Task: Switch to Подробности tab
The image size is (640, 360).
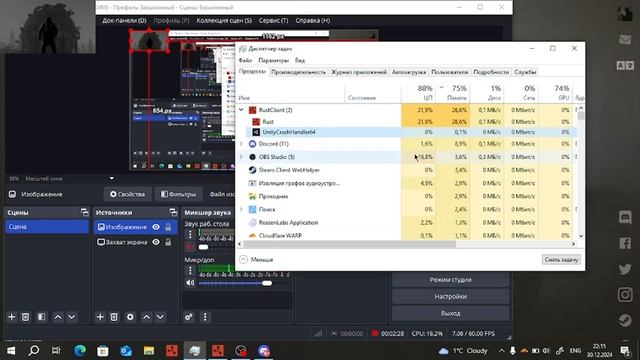Action: click(491, 72)
